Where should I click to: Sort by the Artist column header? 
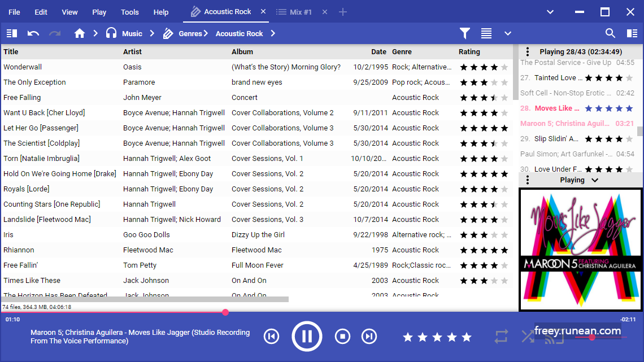point(132,52)
